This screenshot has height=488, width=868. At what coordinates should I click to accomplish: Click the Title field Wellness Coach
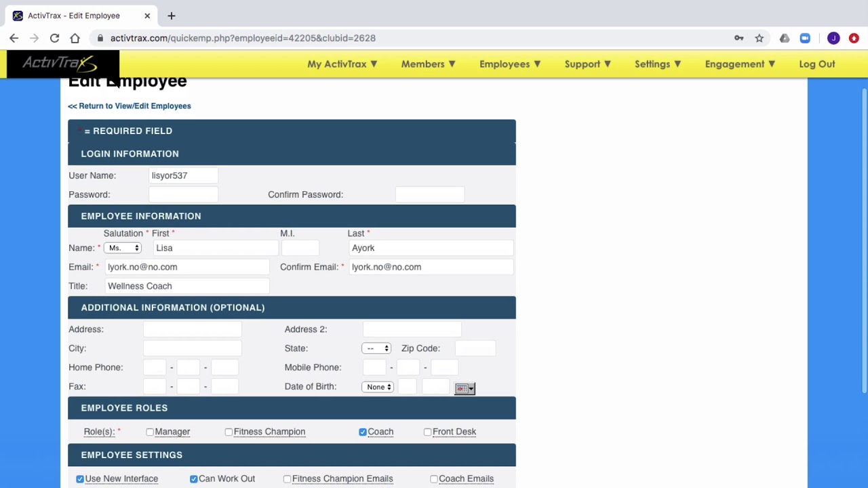[x=187, y=286]
